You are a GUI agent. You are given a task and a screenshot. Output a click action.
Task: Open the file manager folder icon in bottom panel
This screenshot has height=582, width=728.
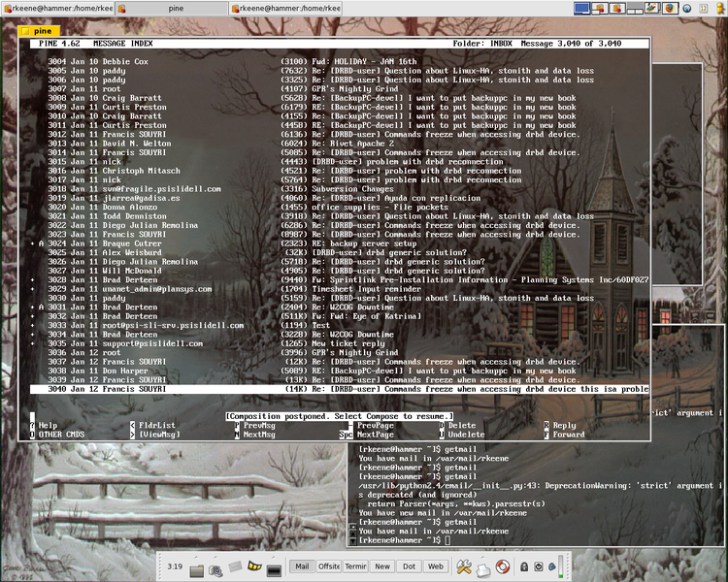[196, 570]
